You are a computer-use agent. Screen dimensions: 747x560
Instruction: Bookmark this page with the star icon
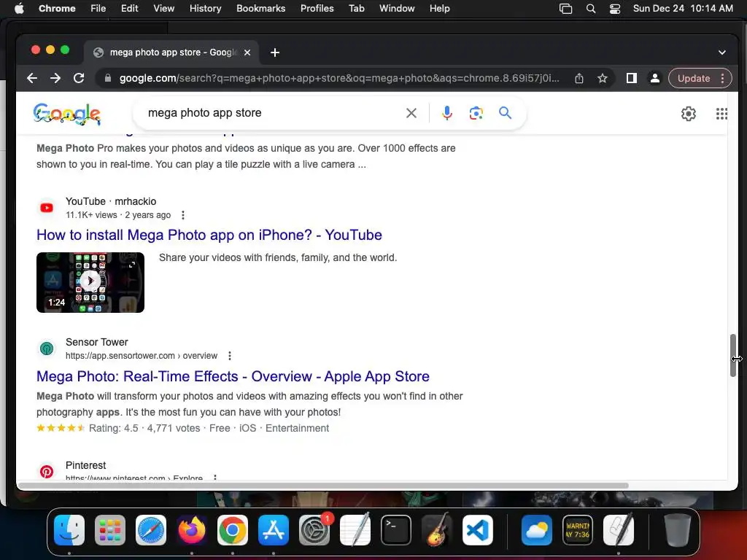(x=602, y=78)
